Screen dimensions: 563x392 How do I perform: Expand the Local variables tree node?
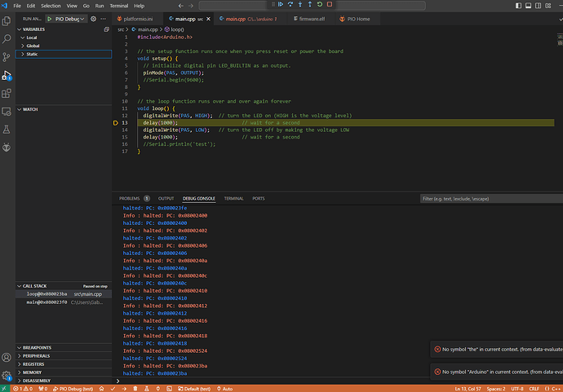click(32, 37)
